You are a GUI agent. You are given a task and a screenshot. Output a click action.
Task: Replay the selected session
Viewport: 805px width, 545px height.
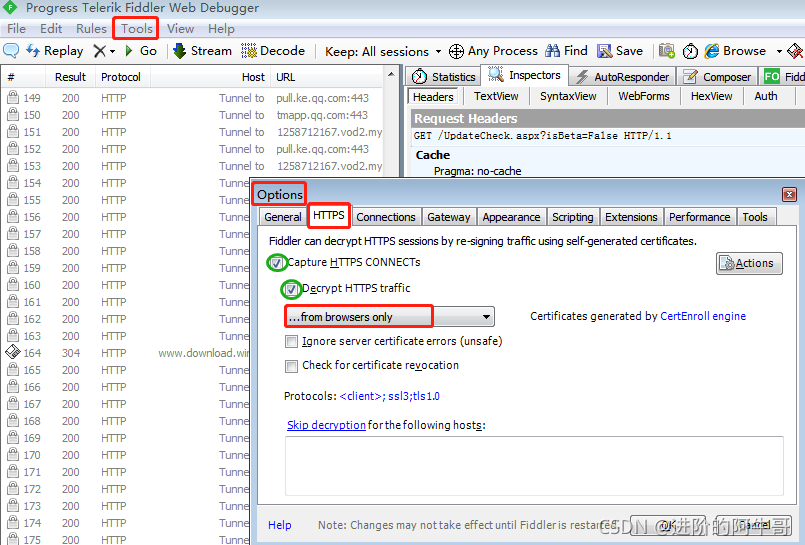[x=55, y=51]
